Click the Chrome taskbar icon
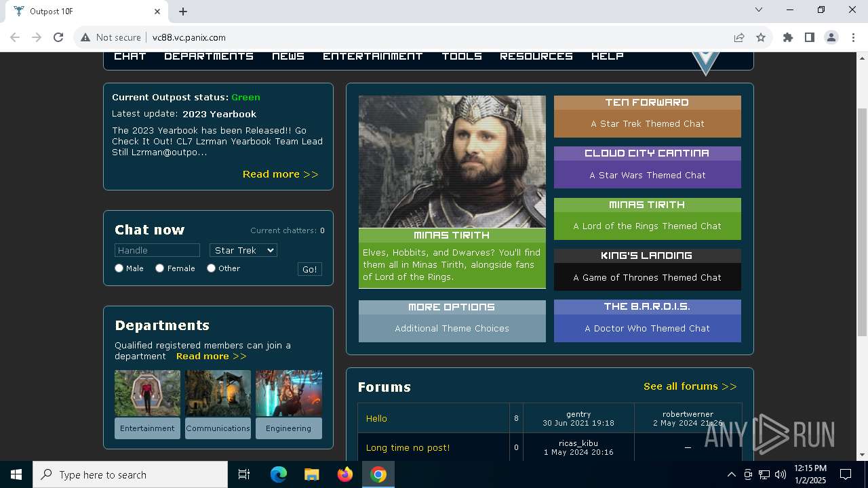Viewport: 868px width, 488px height. pos(378,474)
